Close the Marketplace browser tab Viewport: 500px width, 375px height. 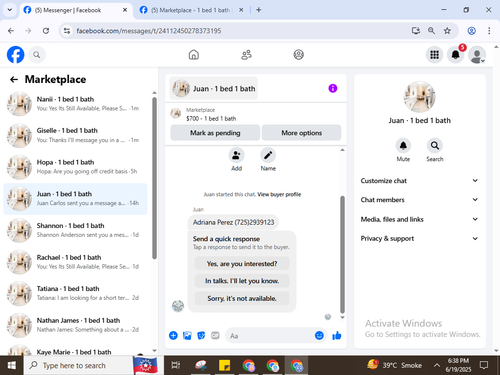[x=241, y=10]
